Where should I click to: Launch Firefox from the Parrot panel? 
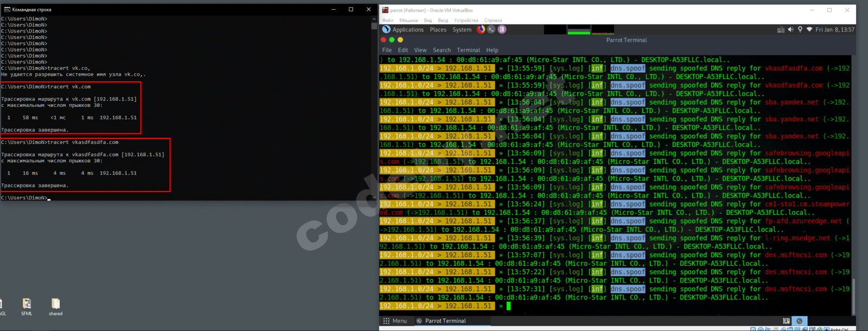(x=481, y=29)
